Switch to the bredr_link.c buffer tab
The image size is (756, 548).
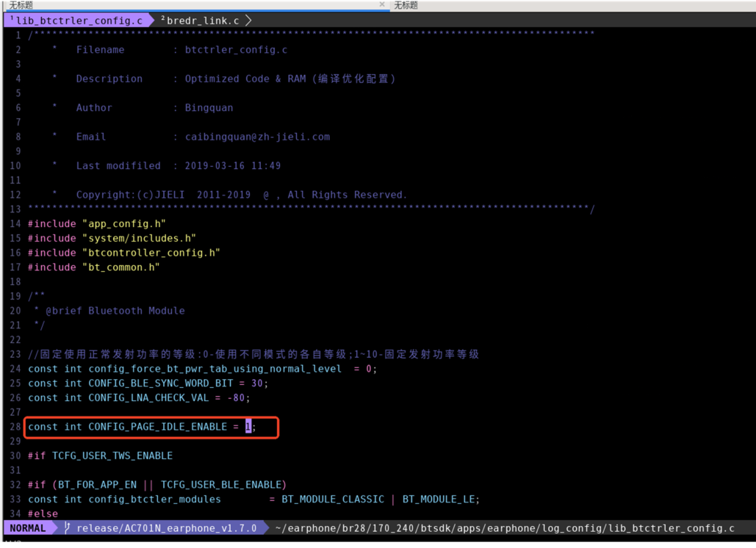coord(203,21)
